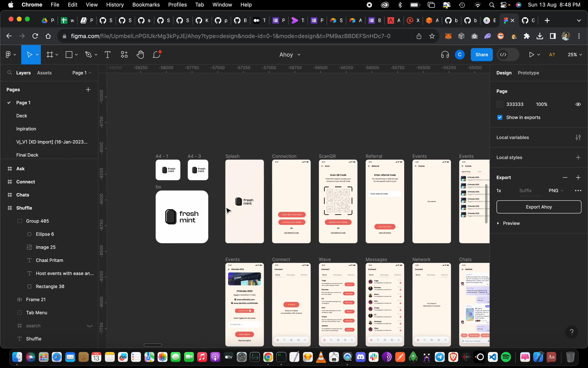Screen dimensions: 588x368
Task: Click the Export Ahoy button
Action: pyautogui.click(x=539, y=207)
